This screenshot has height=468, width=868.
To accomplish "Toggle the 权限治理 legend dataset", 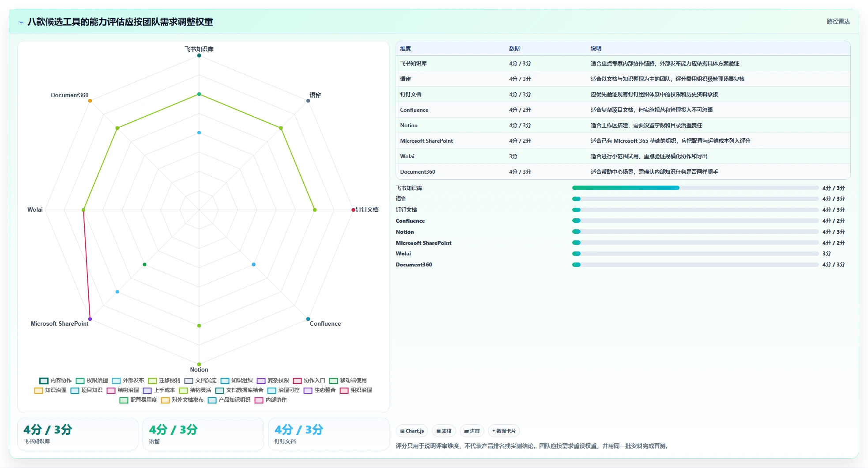I will pos(92,380).
